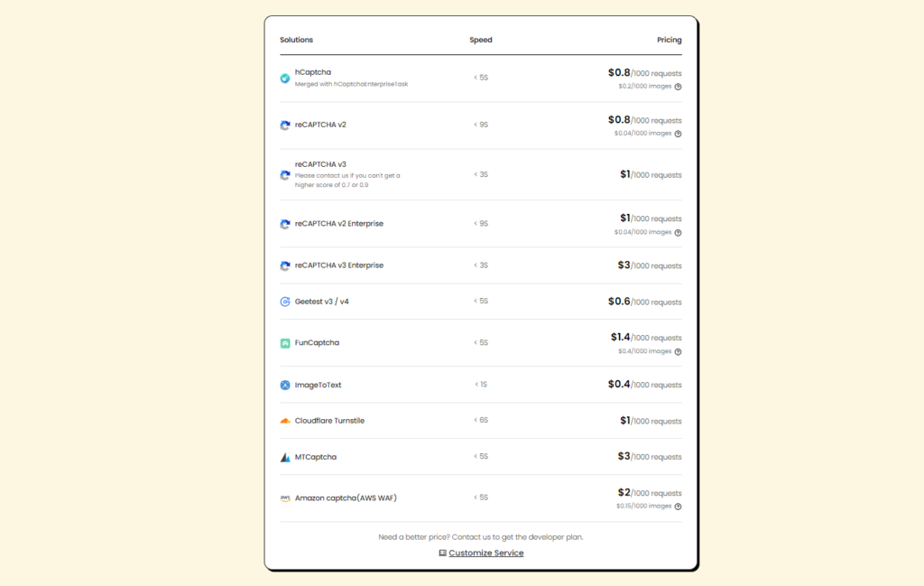Open help icon beside hCaptcha image pricing
The width and height of the screenshot is (924, 586).
click(678, 87)
